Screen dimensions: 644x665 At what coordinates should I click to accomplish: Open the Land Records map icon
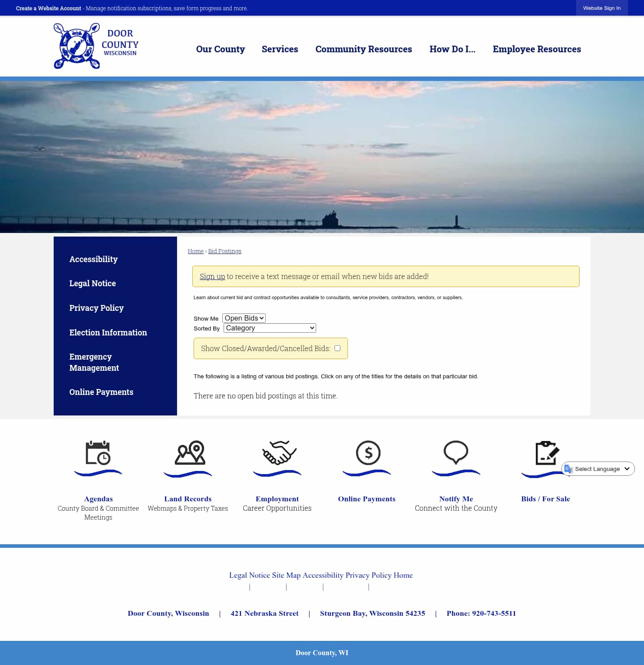pyautogui.click(x=190, y=453)
